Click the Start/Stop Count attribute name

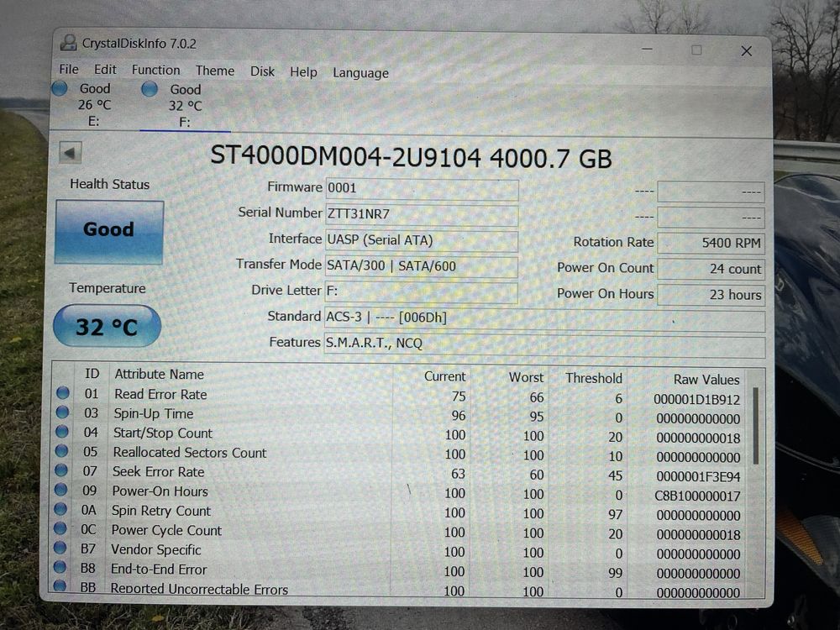[x=163, y=433]
